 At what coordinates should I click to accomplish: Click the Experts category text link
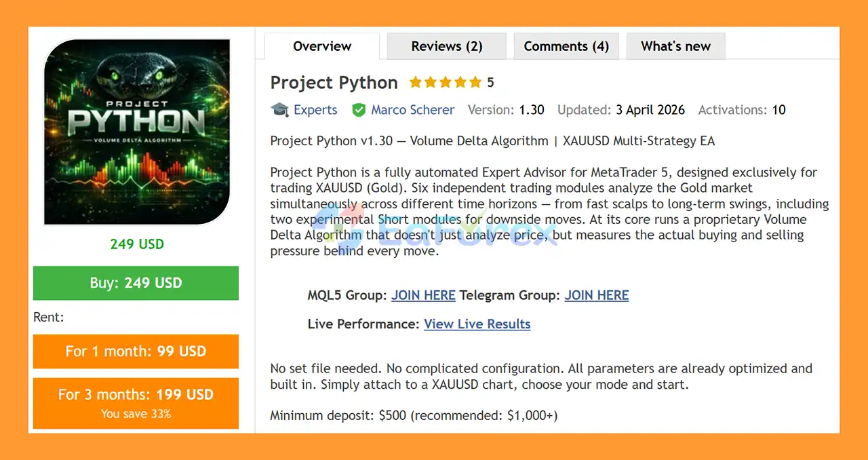[x=316, y=109]
